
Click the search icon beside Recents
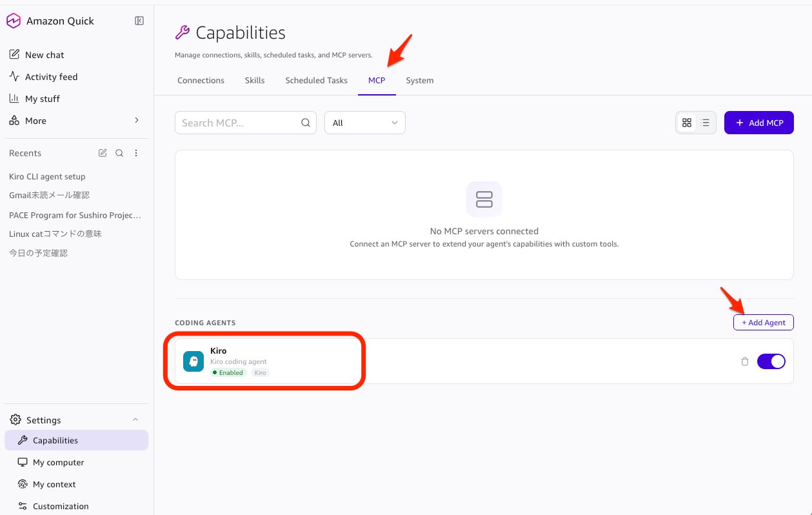pyautogui.click(x=119, y=153)
